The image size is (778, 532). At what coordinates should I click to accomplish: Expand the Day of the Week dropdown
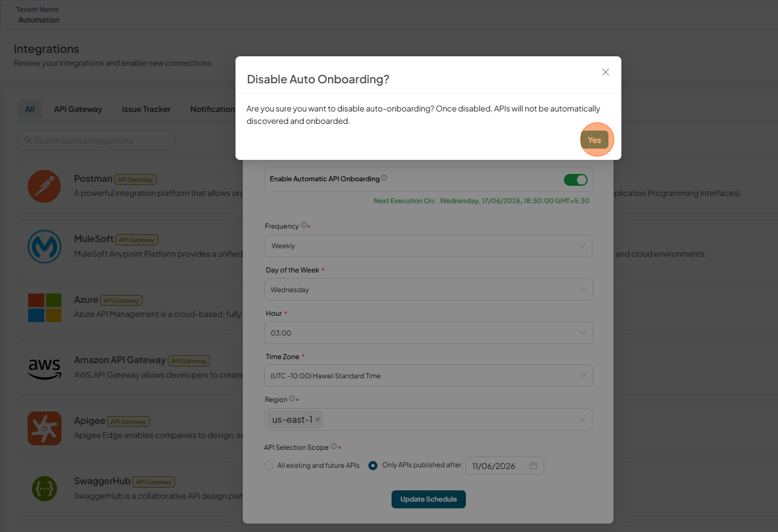[428, 289]
